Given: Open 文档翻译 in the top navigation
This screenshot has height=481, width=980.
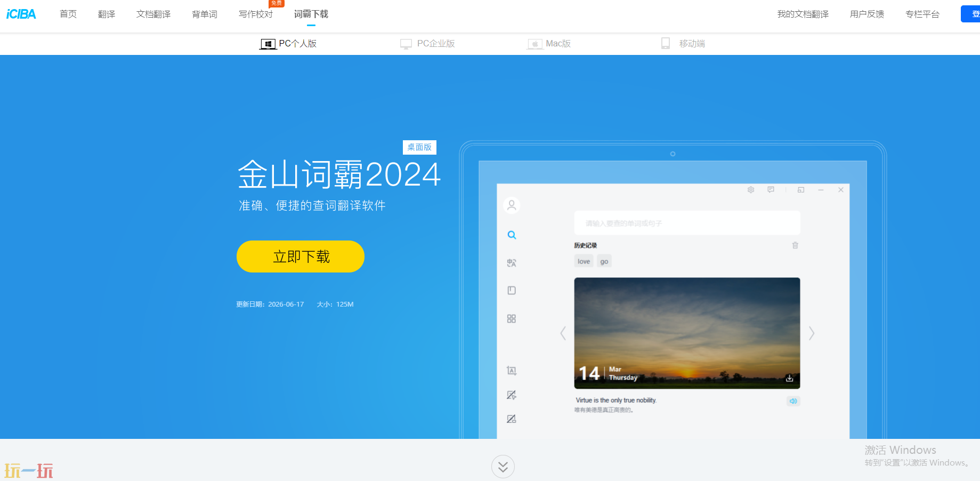Looking at the screenshot, I should (153, 14).
